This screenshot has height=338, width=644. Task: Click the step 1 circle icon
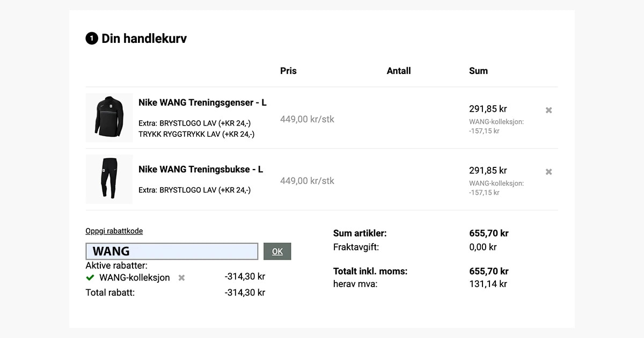[x=92, y=39]
